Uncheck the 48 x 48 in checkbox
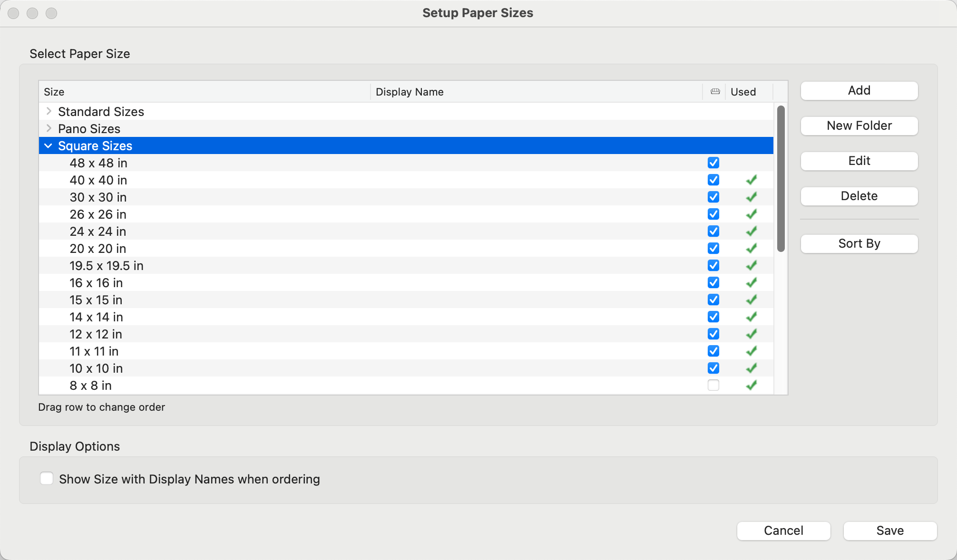Screen dimensions: 957x560 tap(713, 163)
